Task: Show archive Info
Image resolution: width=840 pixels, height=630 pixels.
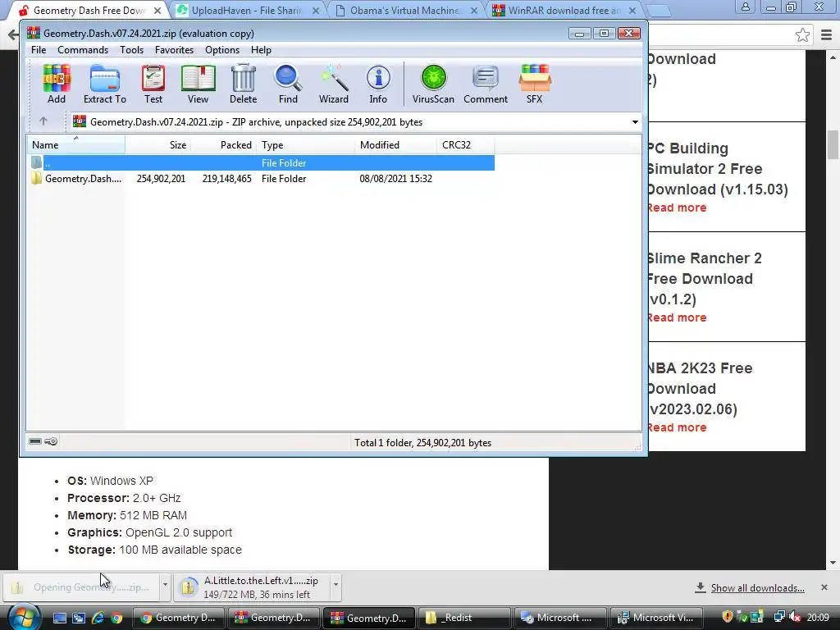Action: 378,84
